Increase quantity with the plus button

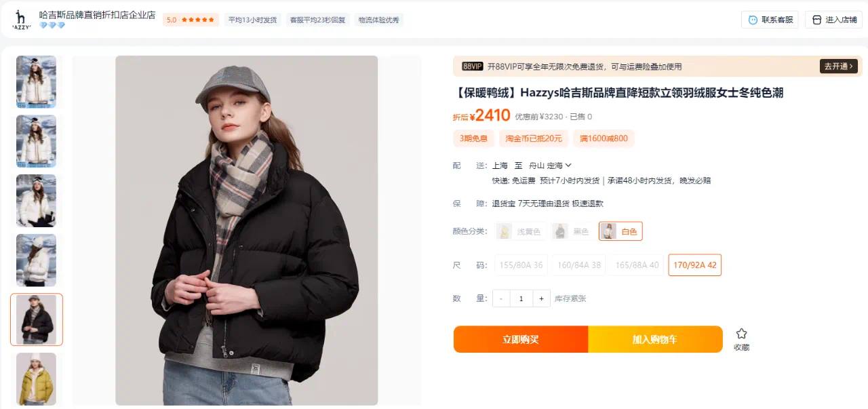point(541,298)
